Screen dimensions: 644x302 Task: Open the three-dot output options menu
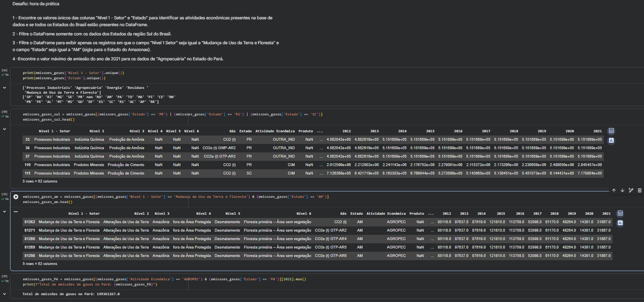coord(16,212)
